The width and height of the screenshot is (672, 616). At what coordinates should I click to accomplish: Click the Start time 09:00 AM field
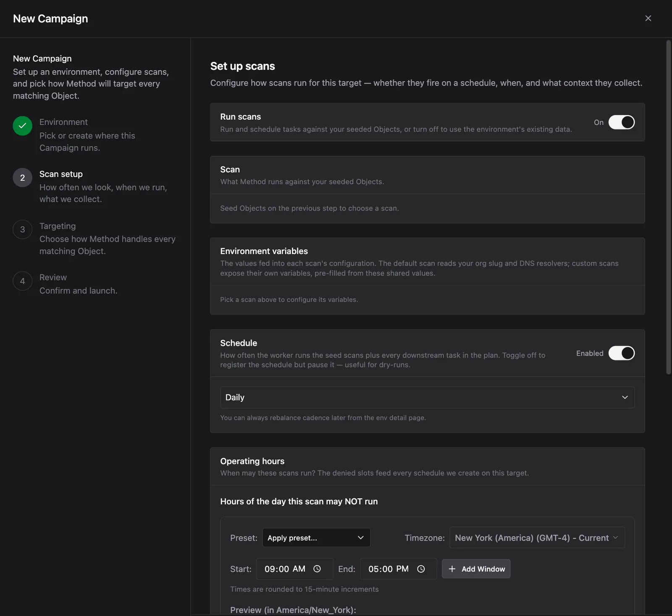click(x=295, y=569)
